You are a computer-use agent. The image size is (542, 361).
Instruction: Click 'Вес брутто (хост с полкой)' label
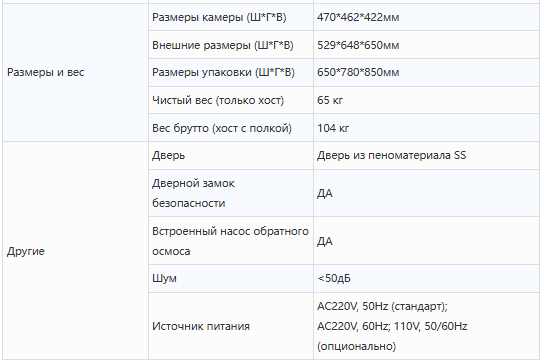[x=222, y=128]
